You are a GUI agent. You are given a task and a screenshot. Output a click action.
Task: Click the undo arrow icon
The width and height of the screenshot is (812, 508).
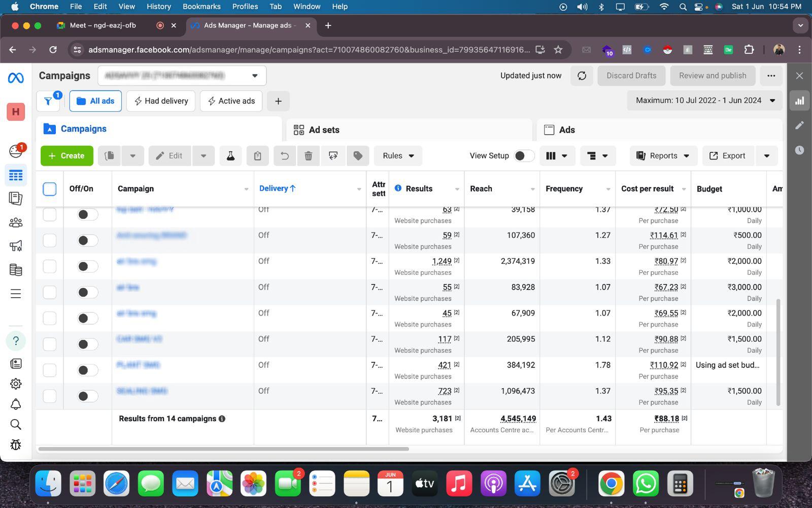pos(284,156)
